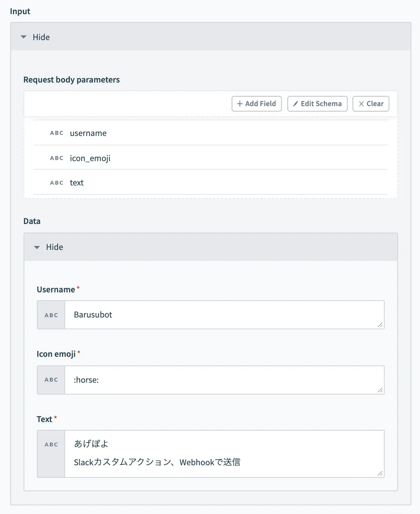
Task: Select the icon_emoji schema field row
Action: pyautogui.click(x=210, y=158)
